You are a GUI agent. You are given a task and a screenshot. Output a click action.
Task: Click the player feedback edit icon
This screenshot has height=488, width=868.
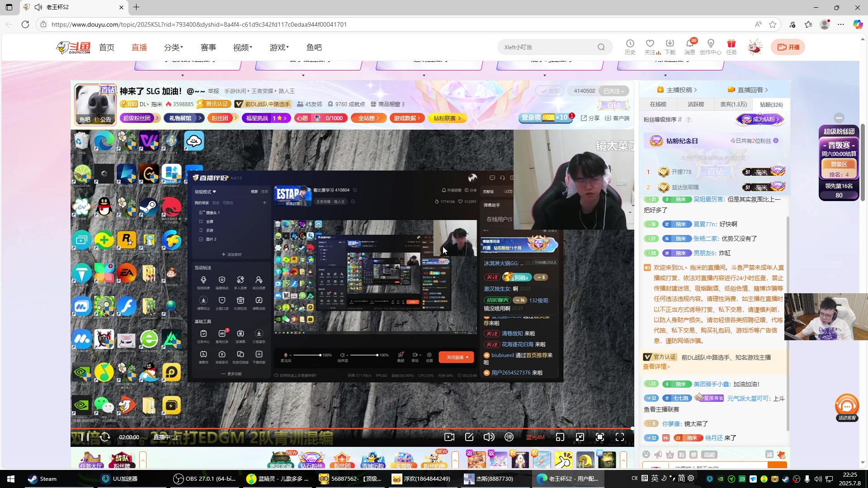click(469, 437)
